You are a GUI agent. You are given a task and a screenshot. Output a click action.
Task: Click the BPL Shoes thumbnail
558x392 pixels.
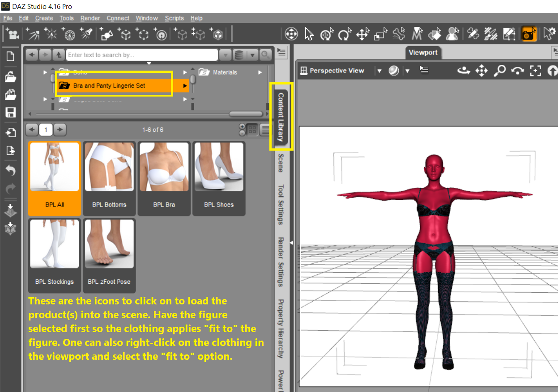(x=219, y=178)
